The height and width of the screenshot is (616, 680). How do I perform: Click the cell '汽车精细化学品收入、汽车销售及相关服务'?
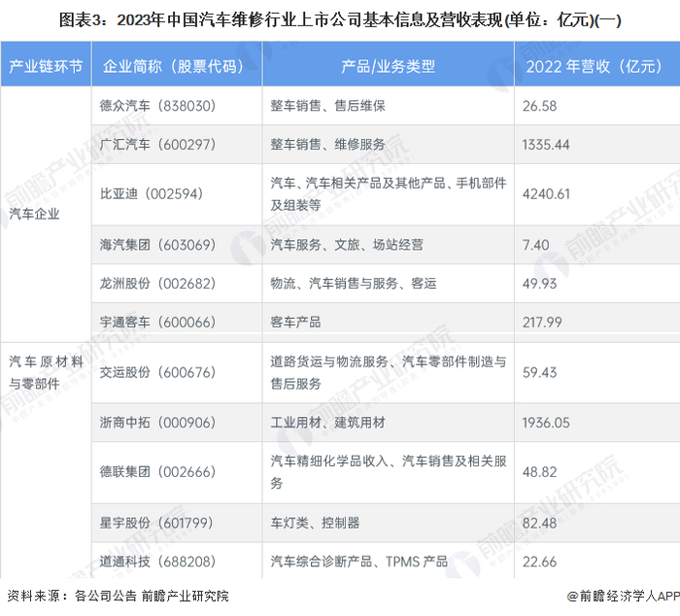tap(389, 471)
